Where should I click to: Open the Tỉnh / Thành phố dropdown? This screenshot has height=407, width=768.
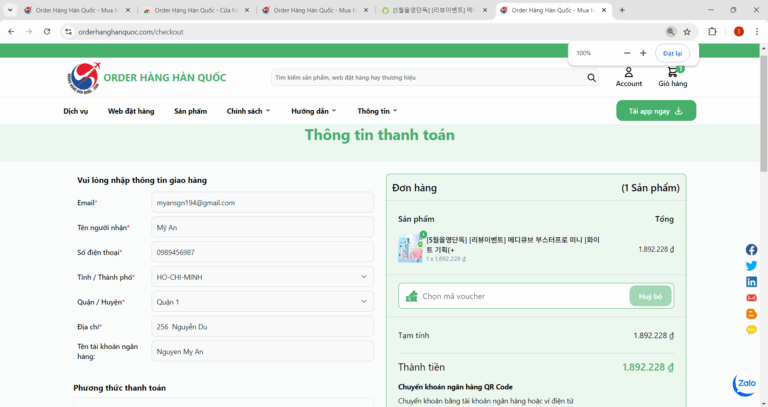pyautogui.click(x=262, y=276)
